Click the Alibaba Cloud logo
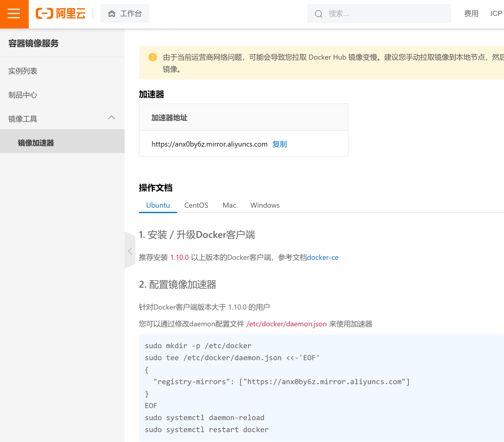504x442 pixels. (60, 13)
